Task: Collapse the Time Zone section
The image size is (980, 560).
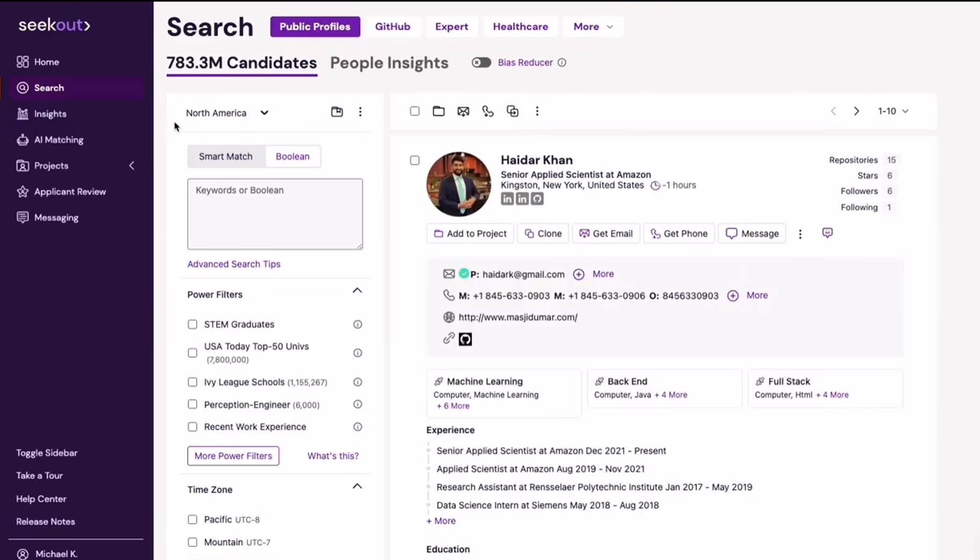Action: tap(357, 486)
